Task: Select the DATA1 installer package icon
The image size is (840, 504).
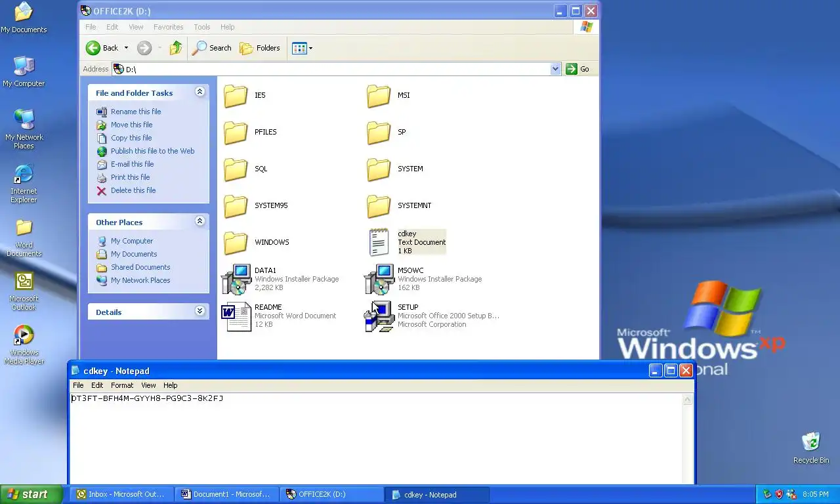Action: (x=236, y=279)
